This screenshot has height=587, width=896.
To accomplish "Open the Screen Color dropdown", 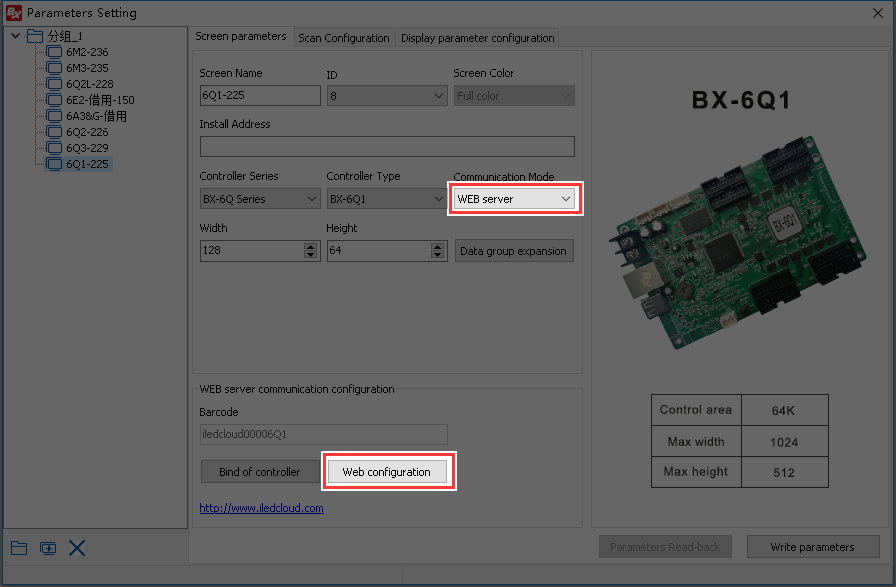I will [x=565, y=96].
